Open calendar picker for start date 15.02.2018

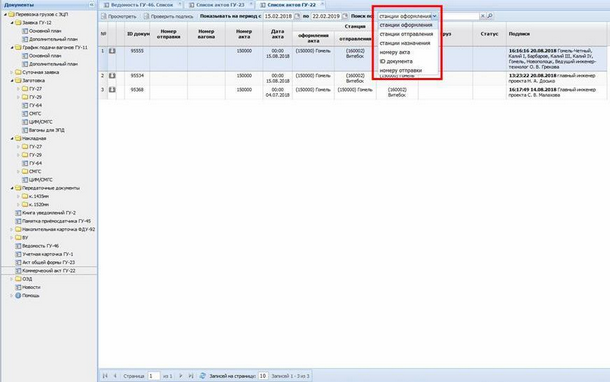click(297, 16)
